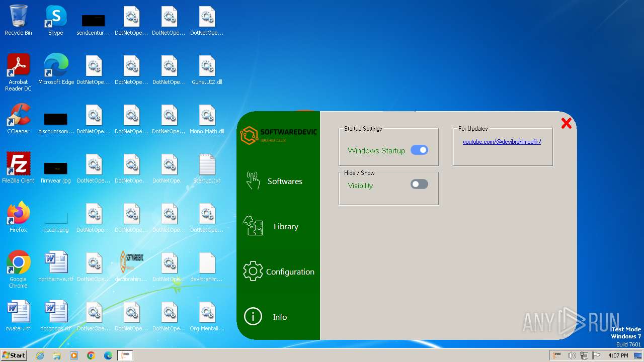Select the cwater.rtf document icon
Screen dimensions: 644x362
pyautogui.click(x=18, y=316)
